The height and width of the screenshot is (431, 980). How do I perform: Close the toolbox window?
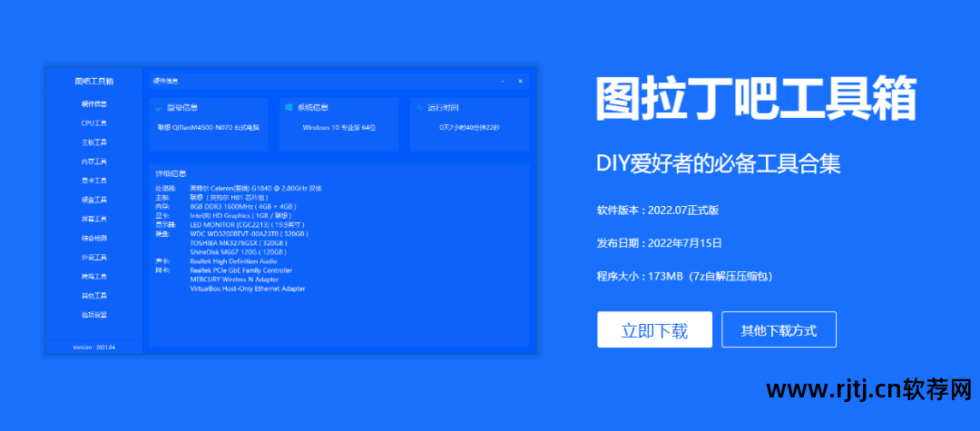click(x=520, y=81)
